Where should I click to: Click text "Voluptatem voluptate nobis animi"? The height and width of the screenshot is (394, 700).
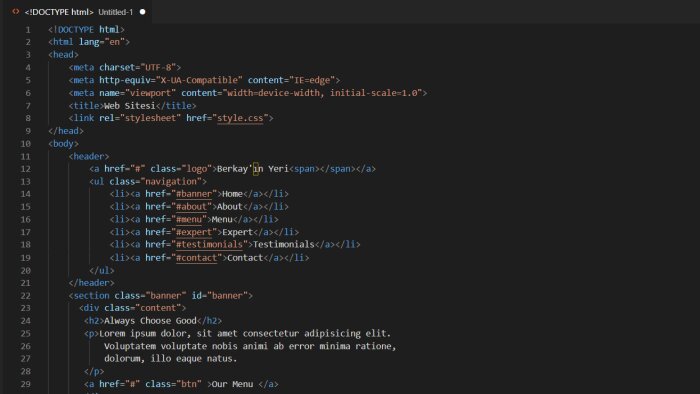(x=186, y=346)
